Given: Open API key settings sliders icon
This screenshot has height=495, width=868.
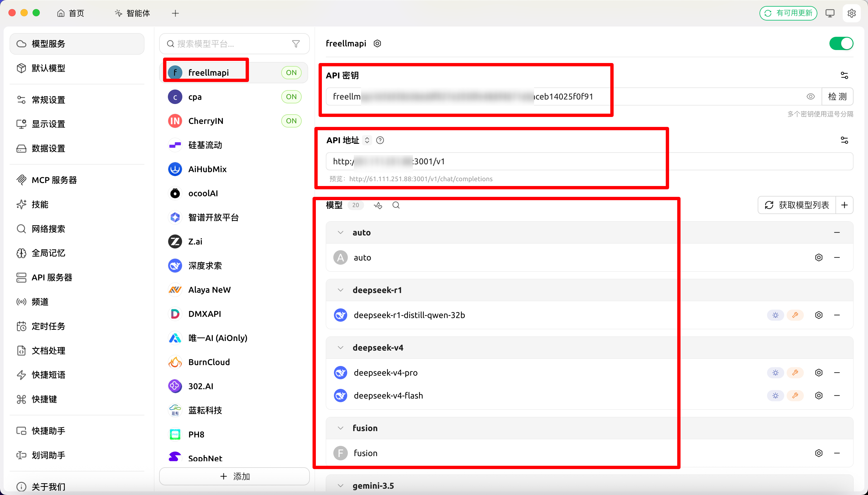Looking at the screenshot, I should click(x=844, y=75).
